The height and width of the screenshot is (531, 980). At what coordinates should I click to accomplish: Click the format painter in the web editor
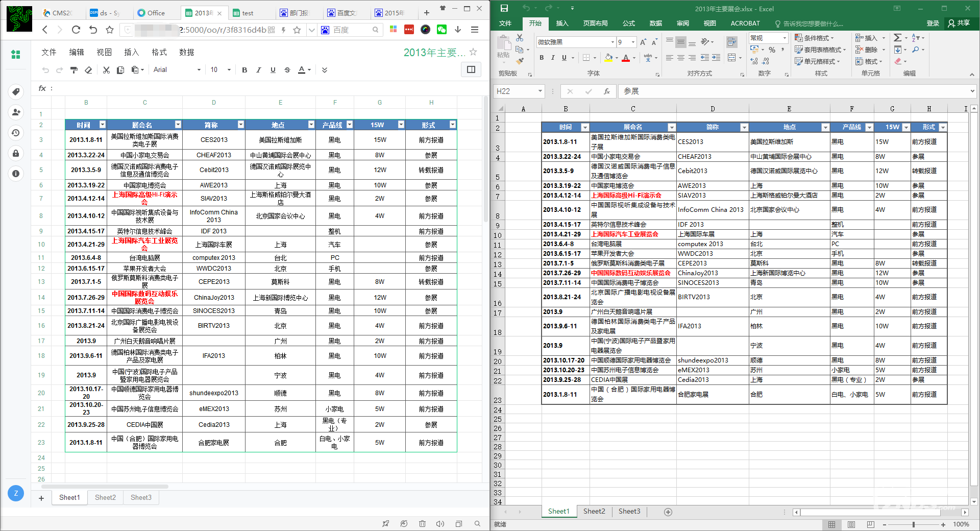[x=74, y=70]
